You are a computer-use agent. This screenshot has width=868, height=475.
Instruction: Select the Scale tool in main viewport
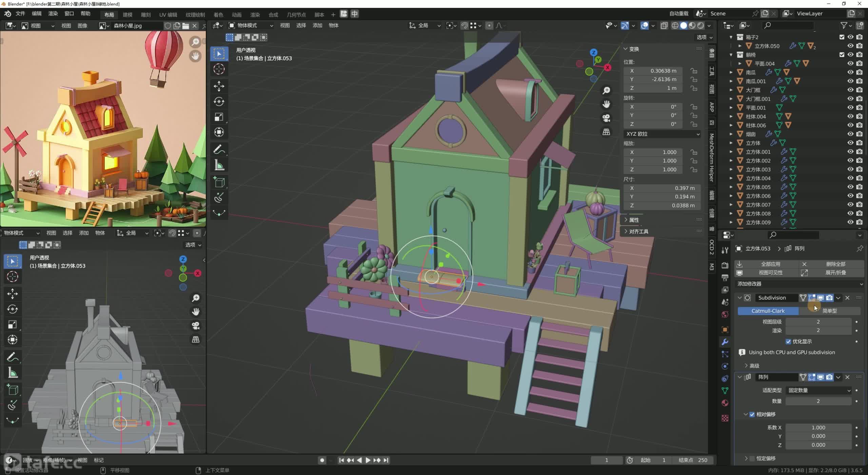click(x=219, y=117)
